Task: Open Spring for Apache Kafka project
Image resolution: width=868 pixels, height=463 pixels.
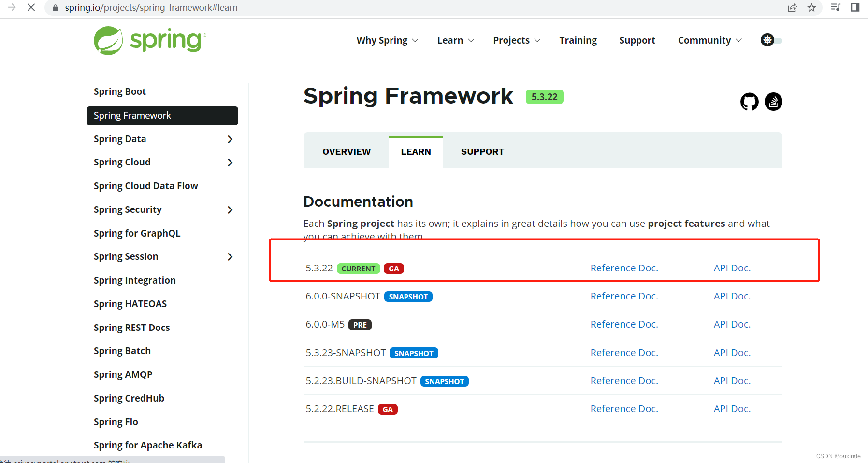Action: tap(148, 445)
